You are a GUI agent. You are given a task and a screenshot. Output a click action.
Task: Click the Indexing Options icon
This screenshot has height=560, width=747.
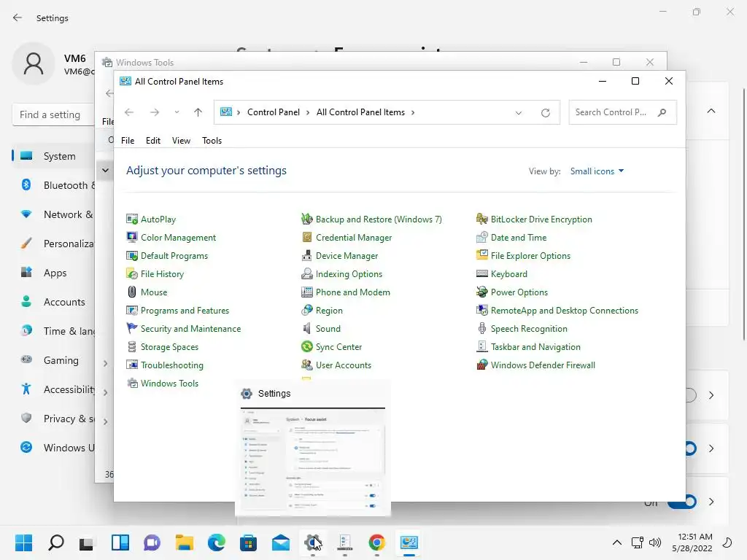[307, 274]
